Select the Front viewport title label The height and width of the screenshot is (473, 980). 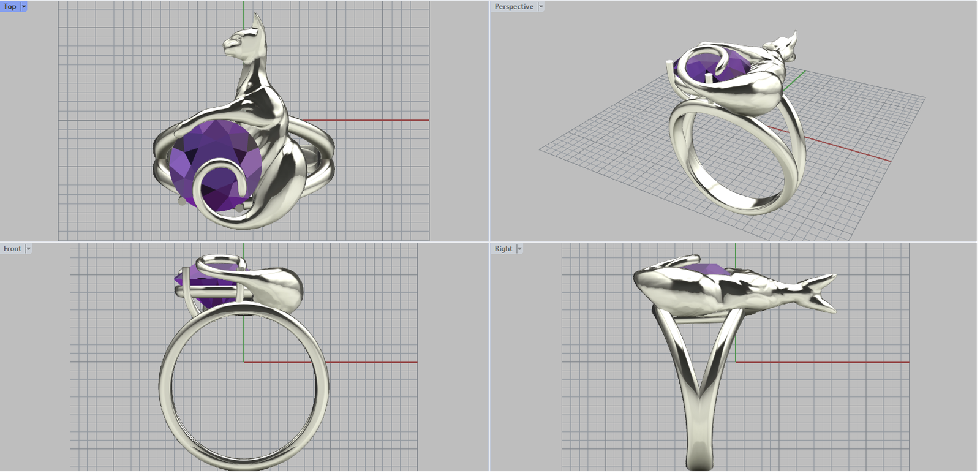12,249
